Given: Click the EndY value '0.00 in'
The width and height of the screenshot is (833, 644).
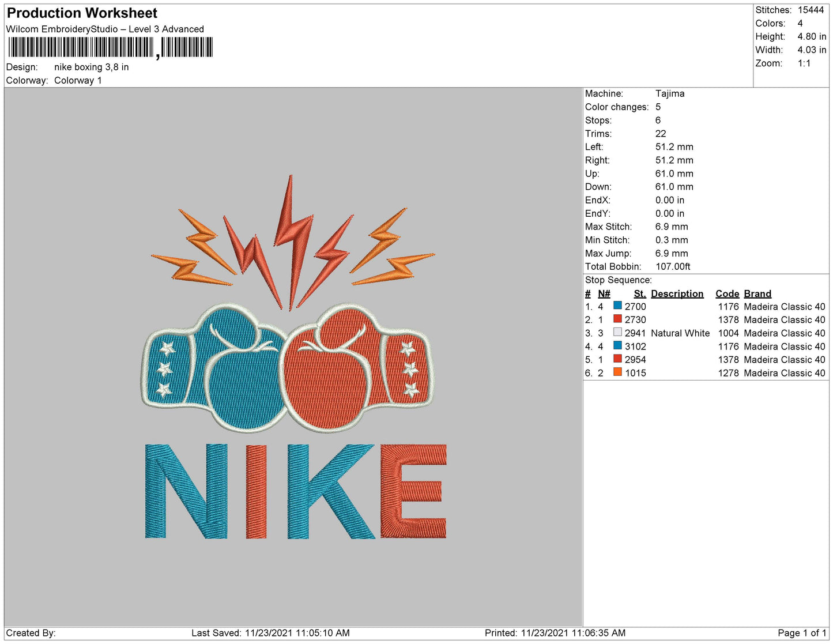Looking at the screenshot, I should [670, 213].
